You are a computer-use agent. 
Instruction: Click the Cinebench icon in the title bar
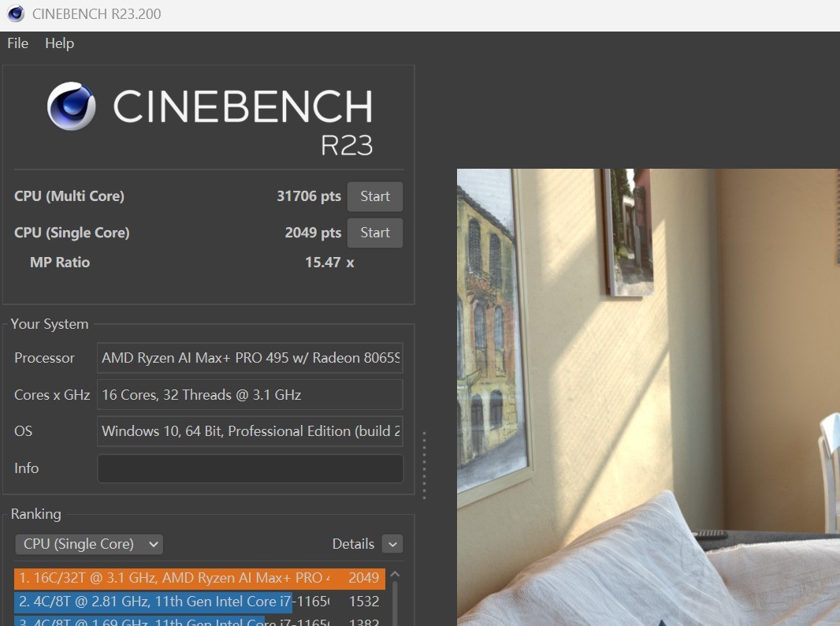(x=16, y=13)
